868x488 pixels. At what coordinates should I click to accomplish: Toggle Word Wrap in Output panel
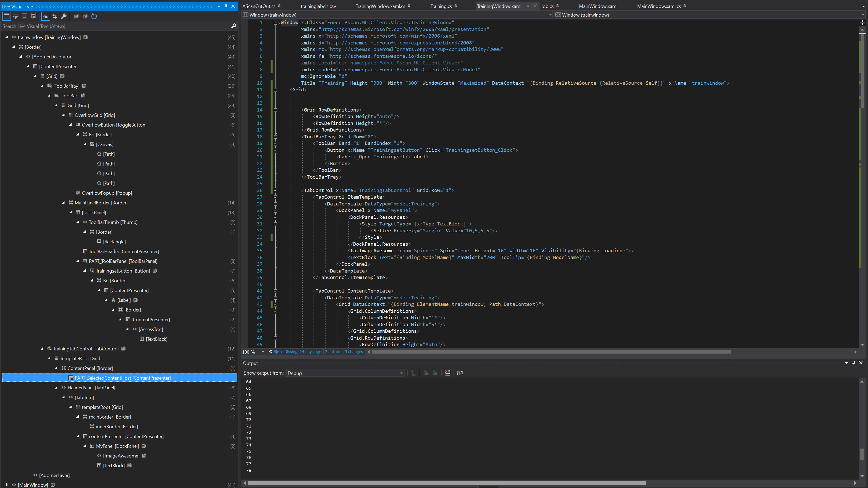pos(460,373)
